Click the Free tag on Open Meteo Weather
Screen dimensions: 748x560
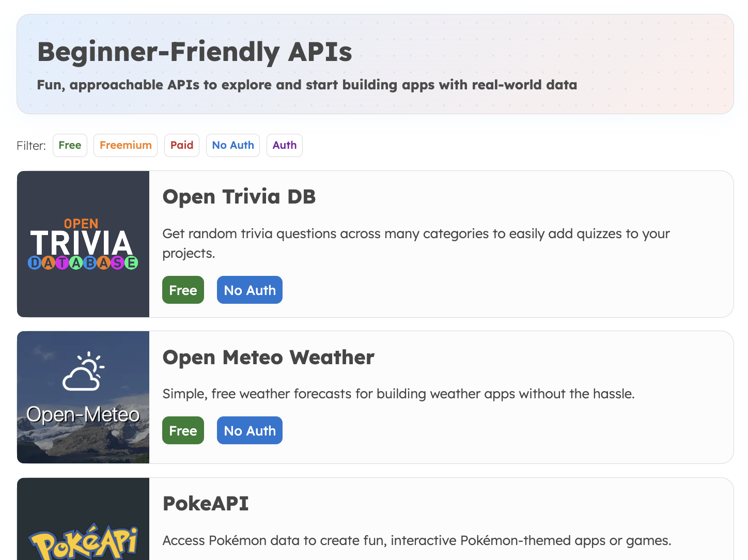pyautogui.click(x=183, y=430)
